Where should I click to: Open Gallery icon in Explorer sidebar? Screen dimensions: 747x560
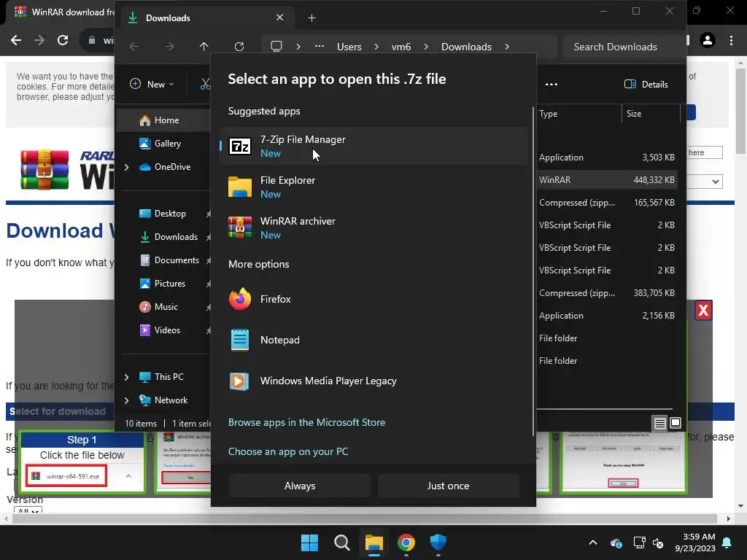(x=145, y=144)
